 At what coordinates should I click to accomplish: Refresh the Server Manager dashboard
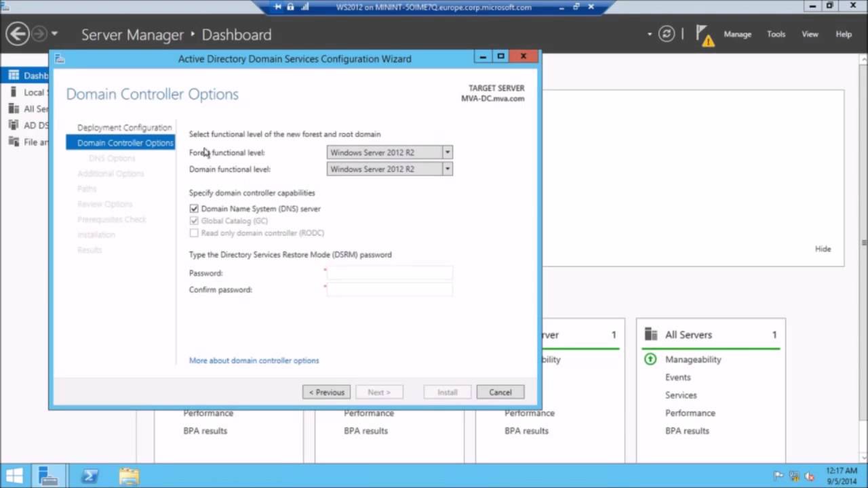[667, 34]
